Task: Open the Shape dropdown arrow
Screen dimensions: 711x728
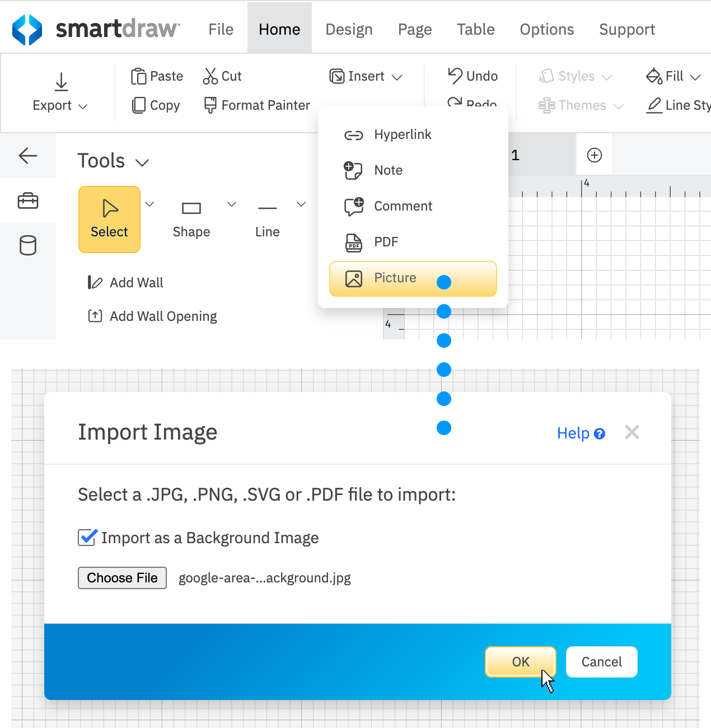Action: 231,204
